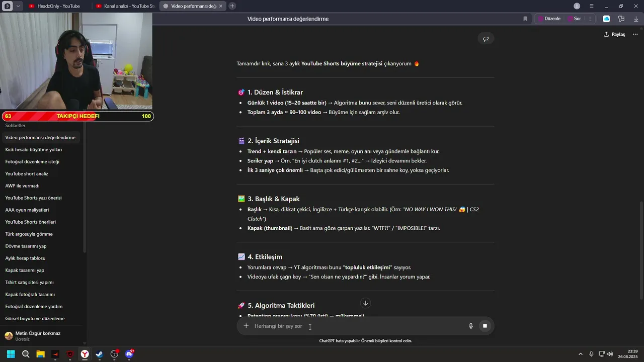Click the bookmark icon in the address bar
The width and height of the screenshot is (644, 362).
click(525, 19)
